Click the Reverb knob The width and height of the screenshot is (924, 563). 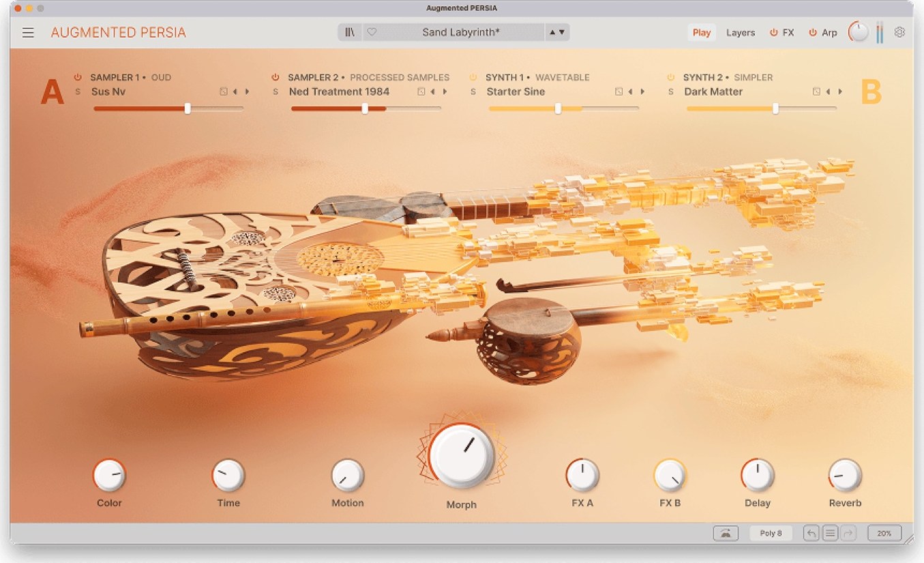tap(845, 475)
